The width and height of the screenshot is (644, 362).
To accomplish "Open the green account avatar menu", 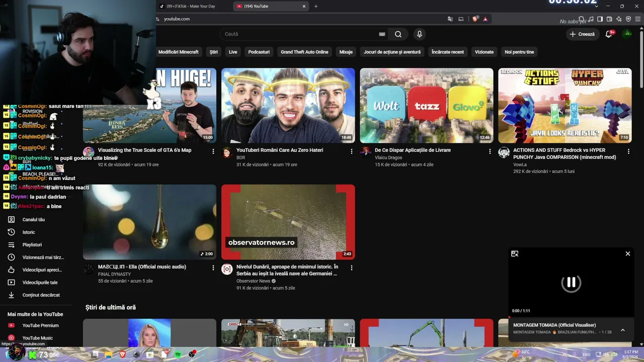I will pos(627,34).
